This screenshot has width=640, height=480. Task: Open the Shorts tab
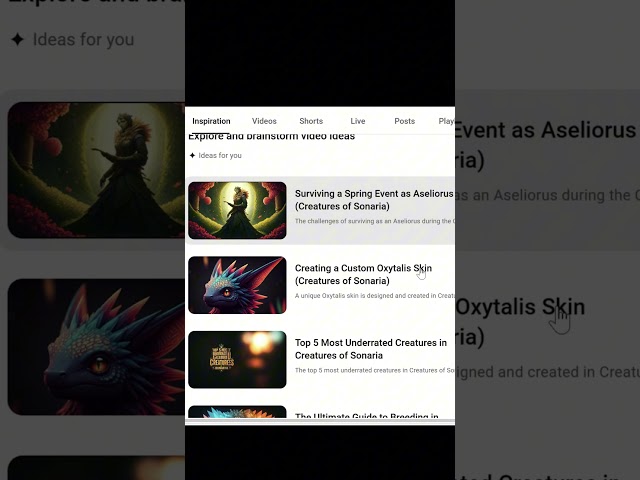tap(311, 121)
